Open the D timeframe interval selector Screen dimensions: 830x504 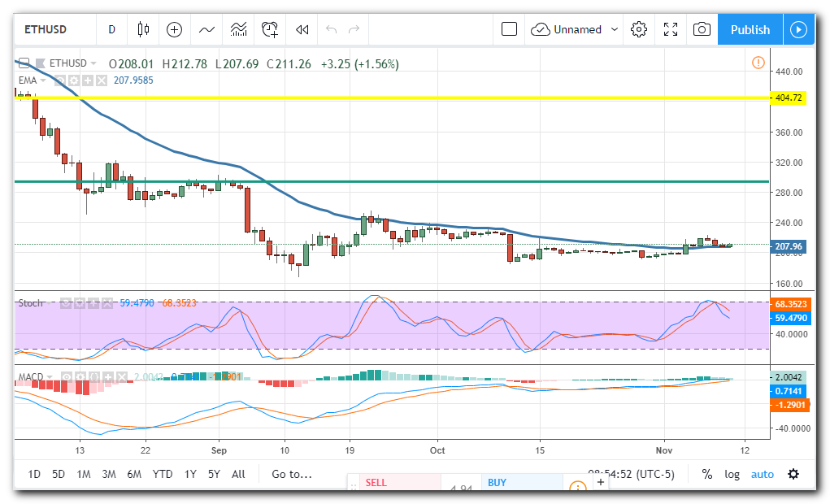pyautogui.click(x=111, y=29)
